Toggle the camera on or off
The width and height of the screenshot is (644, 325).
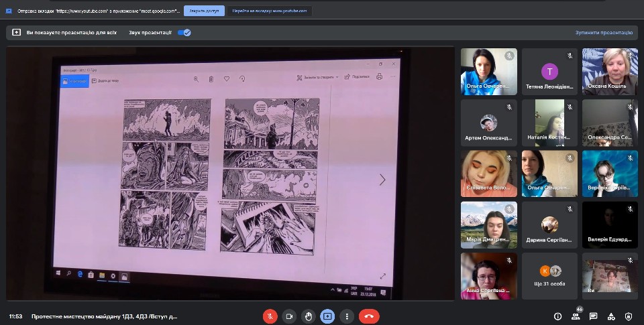[289, 316]
